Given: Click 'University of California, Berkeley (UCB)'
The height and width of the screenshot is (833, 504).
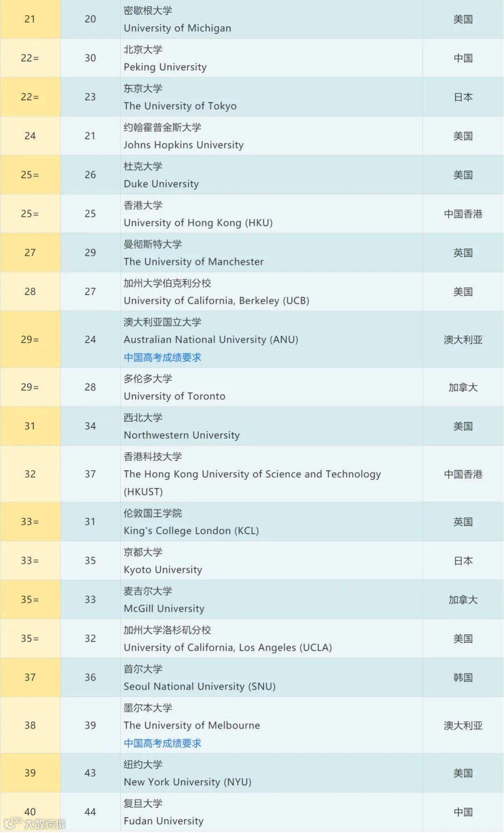Looking at the screenshot, I should (217, 301).
